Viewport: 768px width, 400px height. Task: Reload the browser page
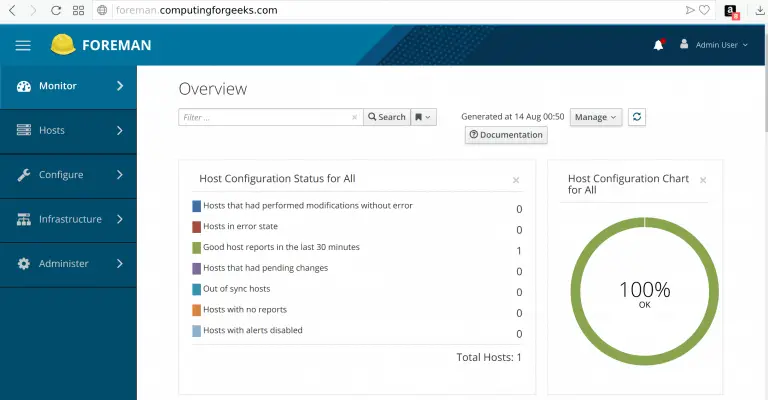pyautogui.click(x=55, y=10)
